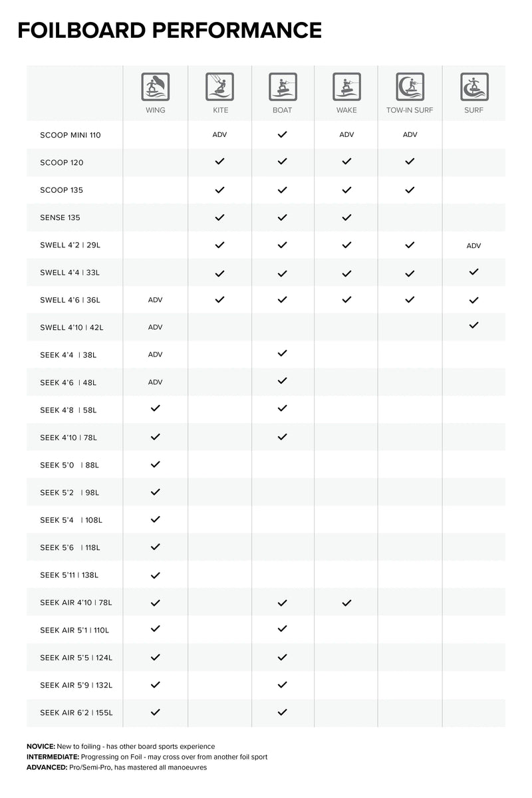Click the NOVICE definition text
The image size is (532, 798).
(x=120, y=747)
